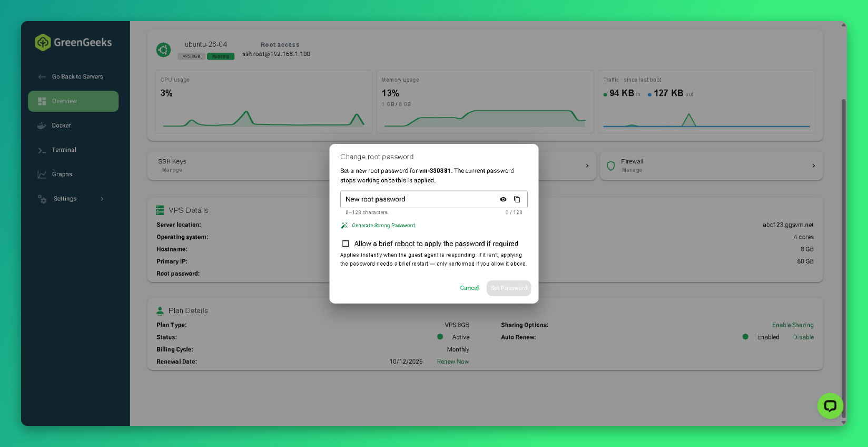
Task: Click the VPS 8GB badge
Action: coord(192,56)
